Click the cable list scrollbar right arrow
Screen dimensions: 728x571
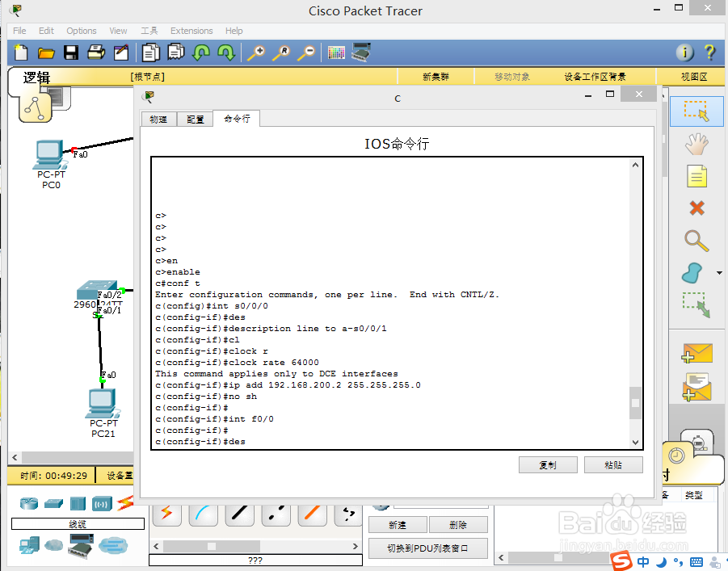[356, 546]
